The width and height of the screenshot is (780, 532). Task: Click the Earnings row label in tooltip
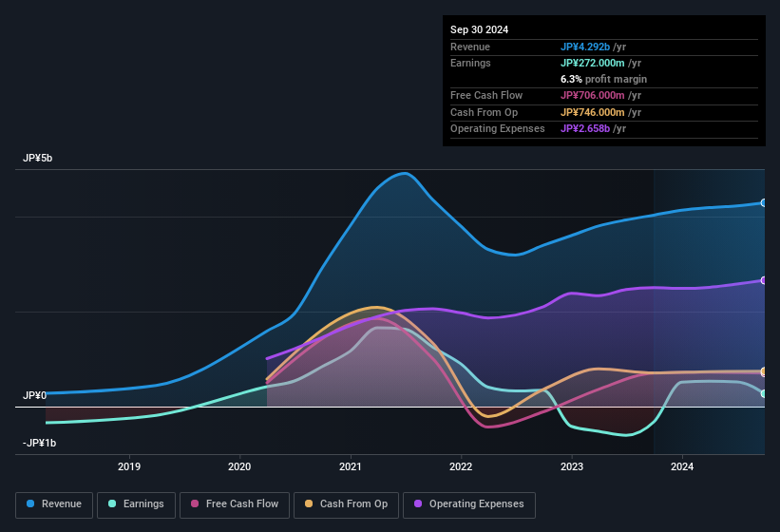click(x=470, y=63)
